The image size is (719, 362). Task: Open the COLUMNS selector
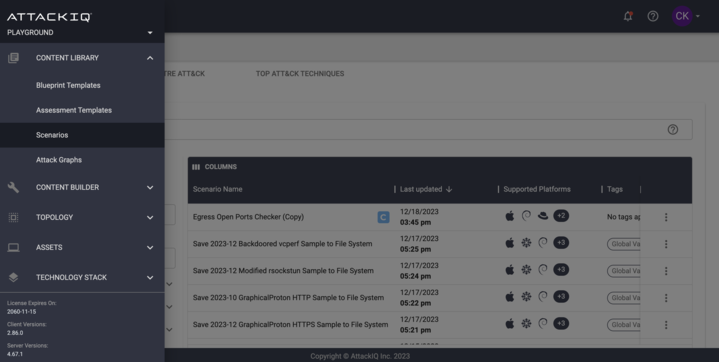point(215,167)
